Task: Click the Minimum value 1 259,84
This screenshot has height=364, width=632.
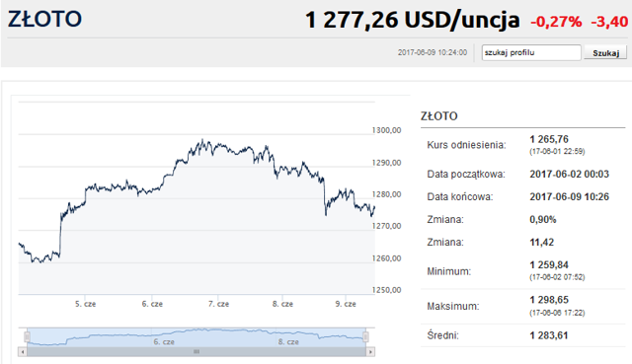Action: (549, 265)
